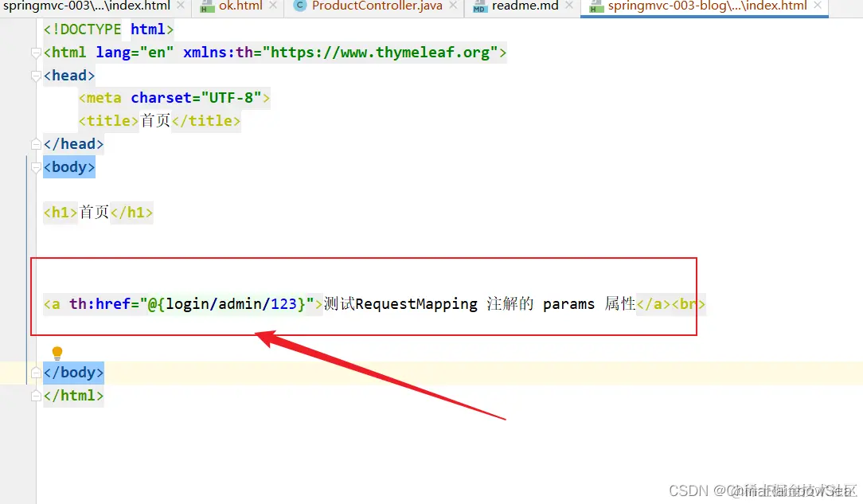This screenshot has height=504, width=863.
Task: Click the <h1>首页</h1> line
Action: (x=98, y=213)
